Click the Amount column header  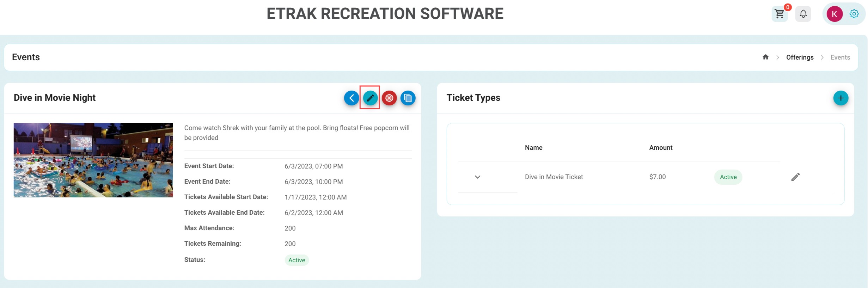[661, 148]
